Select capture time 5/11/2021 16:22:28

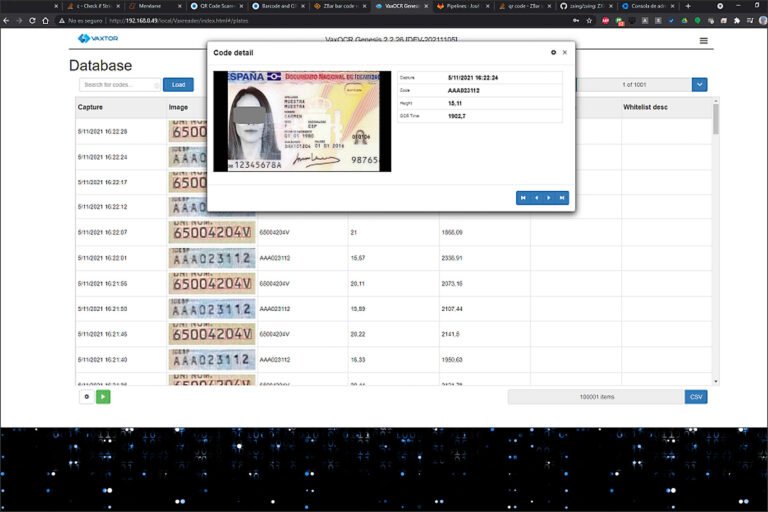point(102,132)
